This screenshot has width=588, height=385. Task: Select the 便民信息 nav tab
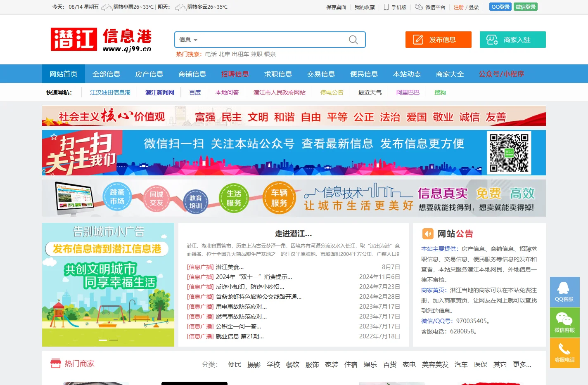(x=364, y=74)
